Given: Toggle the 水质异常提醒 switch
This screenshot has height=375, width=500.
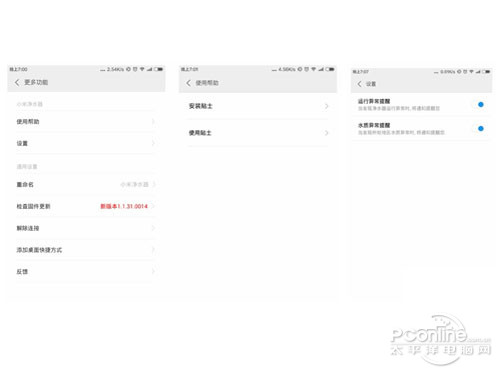Looking at the screenshot, I should (x=481, y=128).
